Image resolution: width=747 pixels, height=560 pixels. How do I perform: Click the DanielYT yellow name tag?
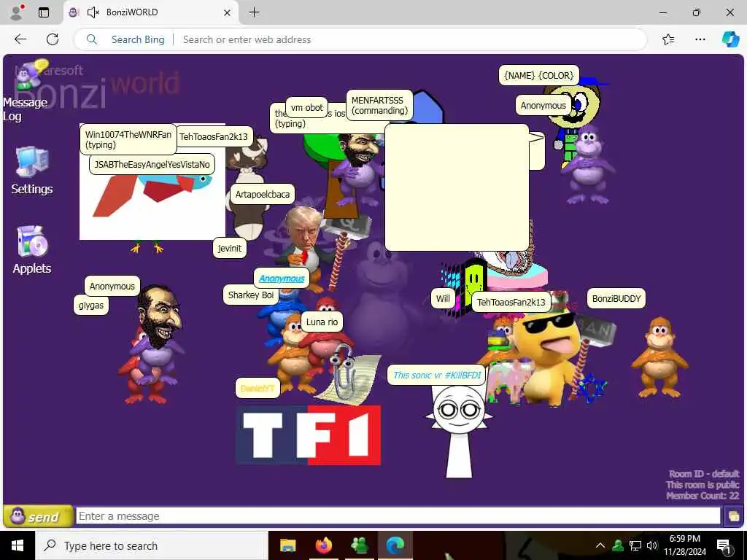pos(258,388)
